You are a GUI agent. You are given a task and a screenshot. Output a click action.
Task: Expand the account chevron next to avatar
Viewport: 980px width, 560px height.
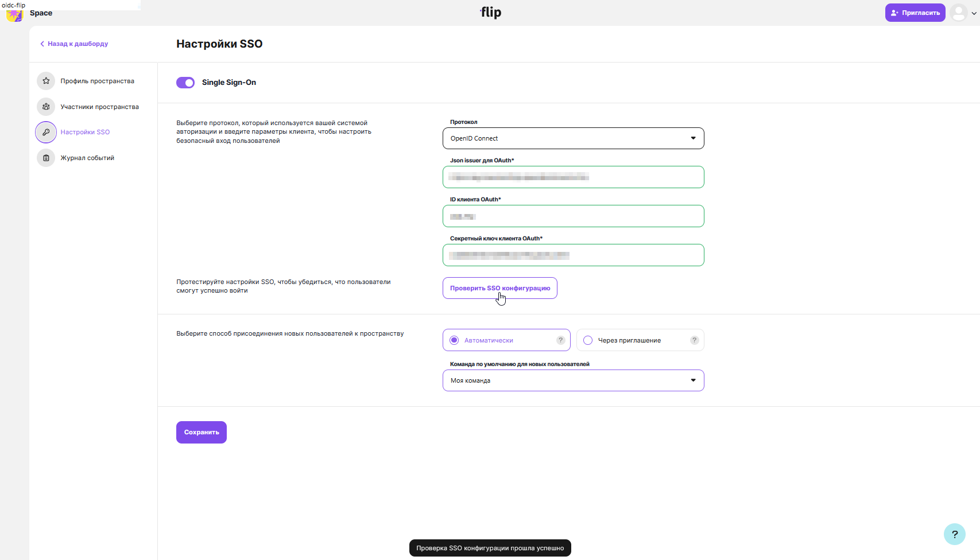[x=974, y=13]
